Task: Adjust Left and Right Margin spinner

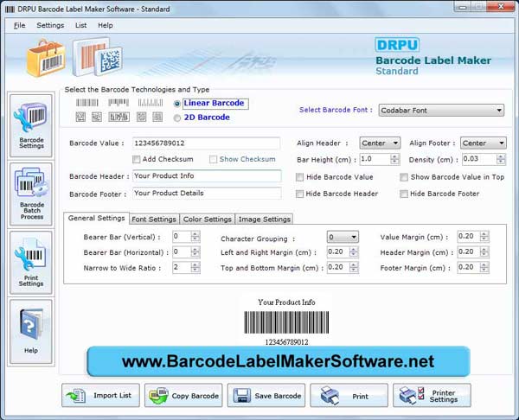Action: tap(354, 252)
